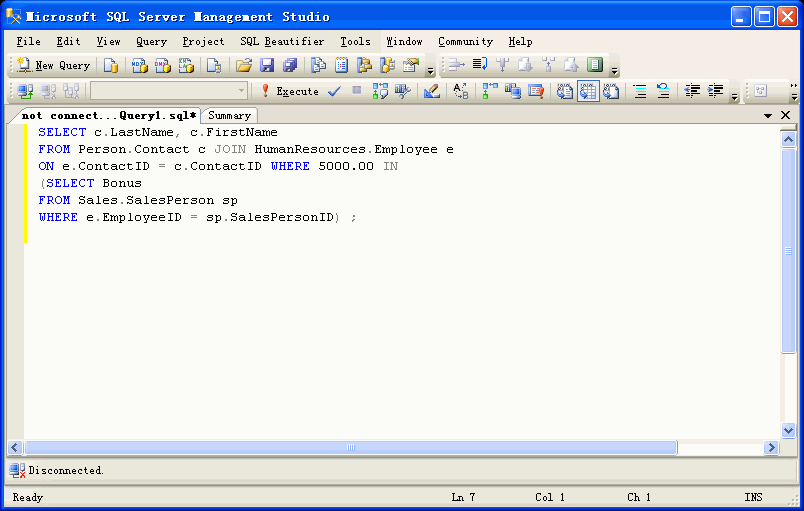This screenshot has width=804, height=511.
Task: Toggle Results to File mode
Action: point(611,91)
